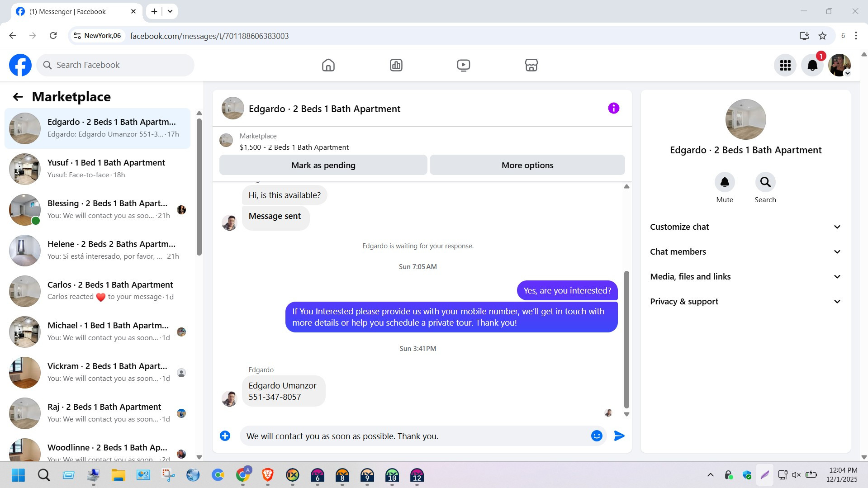This screenshot has width=868, height=488.
Task: Open Windows taskbar search
Action: [44, 475]
